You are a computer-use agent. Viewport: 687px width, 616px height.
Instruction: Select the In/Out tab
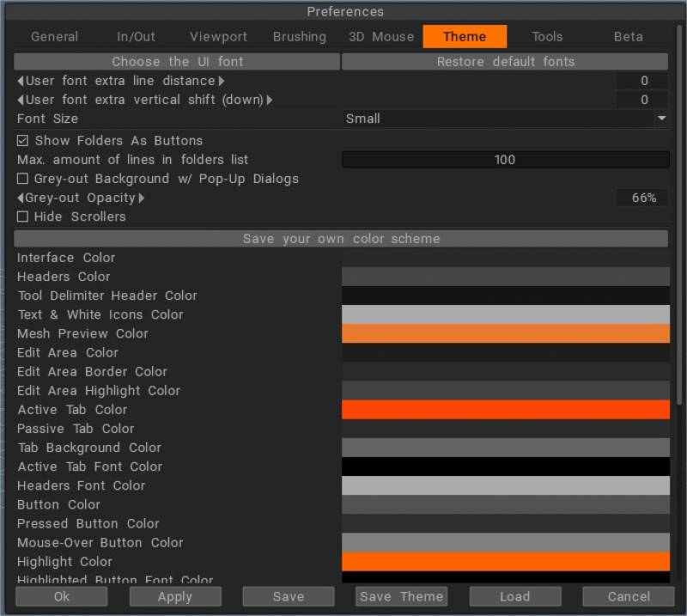135,36
